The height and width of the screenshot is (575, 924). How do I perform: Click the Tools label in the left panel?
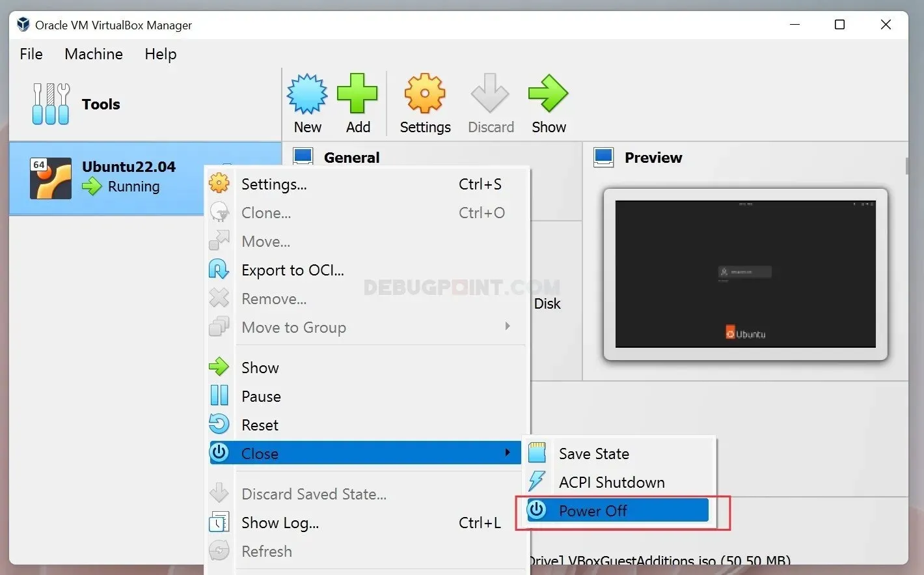point(101,104)
